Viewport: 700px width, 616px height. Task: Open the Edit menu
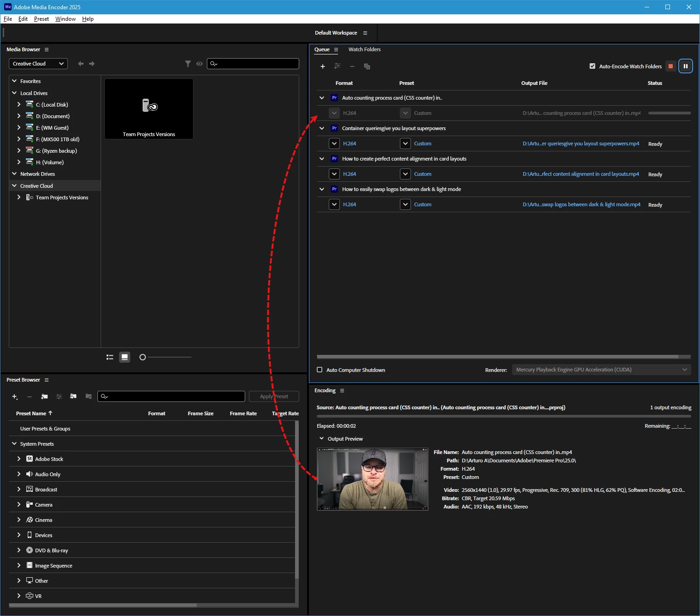23,19
